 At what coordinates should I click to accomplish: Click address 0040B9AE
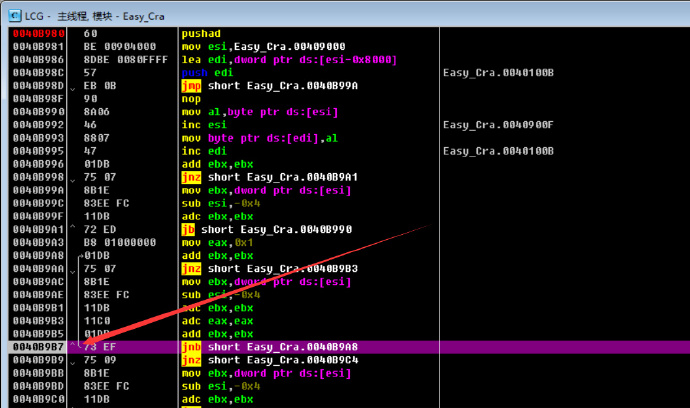tap(39, 294)
